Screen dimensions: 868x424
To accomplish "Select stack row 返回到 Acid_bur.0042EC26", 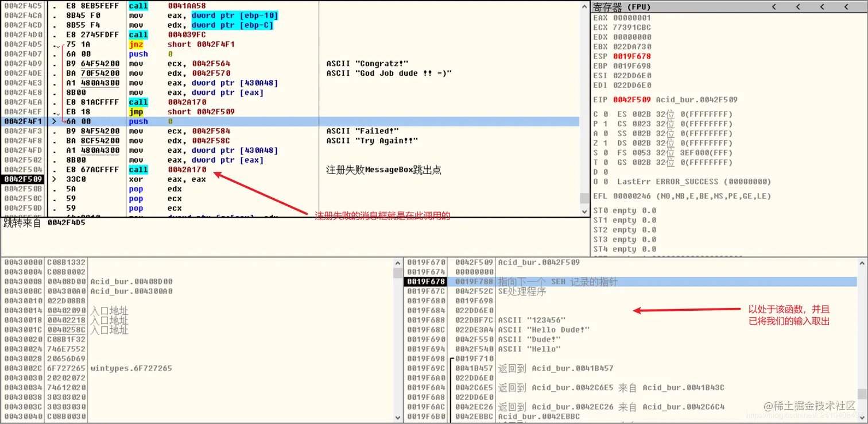I will (631, 407).
